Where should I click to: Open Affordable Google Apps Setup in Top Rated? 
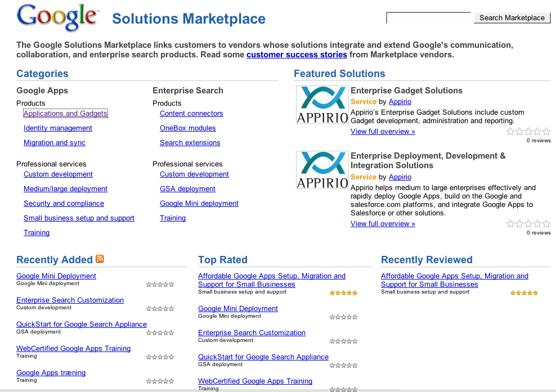[x=272, y=280]
